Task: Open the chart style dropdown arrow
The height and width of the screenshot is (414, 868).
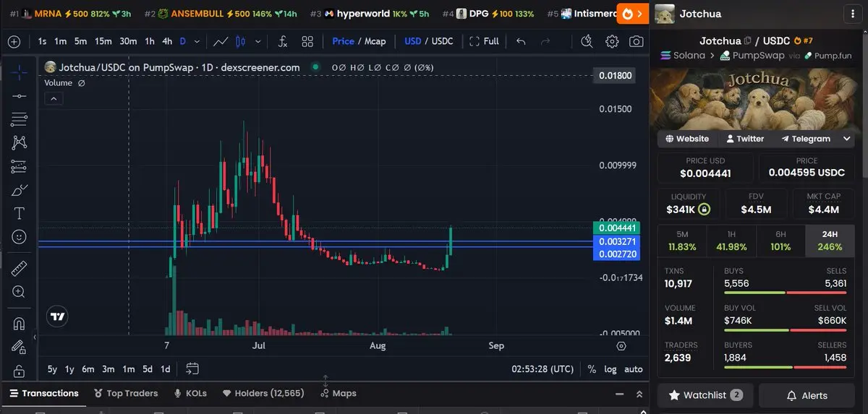Action: coord(258,42)
